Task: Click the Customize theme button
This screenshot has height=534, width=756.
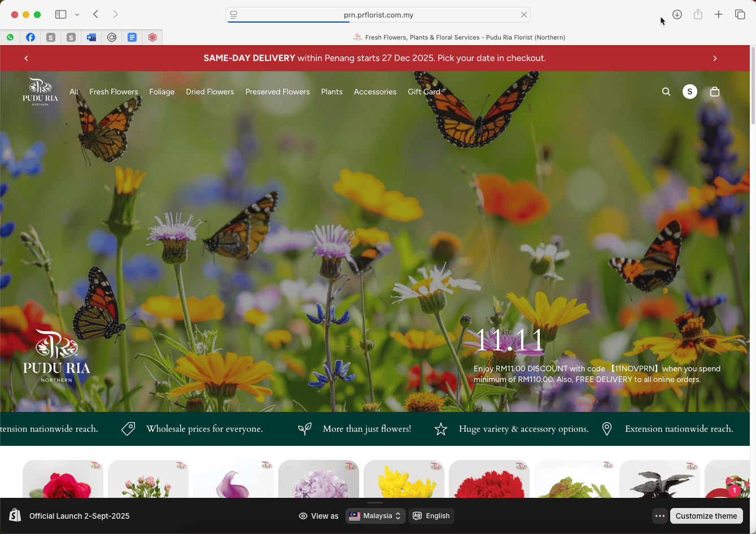Action: (706, 516)
